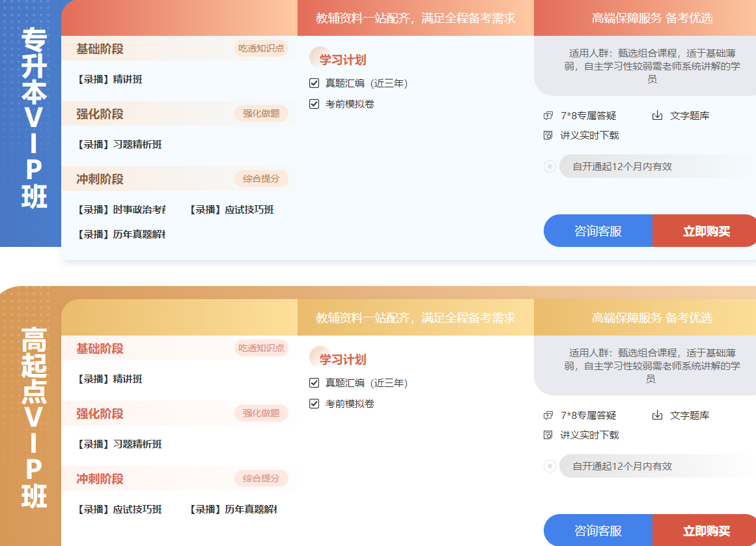Uncheck 考前模拟卷 in 高起点VIP班 card
This screenshot has width=756, height=546.
315,404
